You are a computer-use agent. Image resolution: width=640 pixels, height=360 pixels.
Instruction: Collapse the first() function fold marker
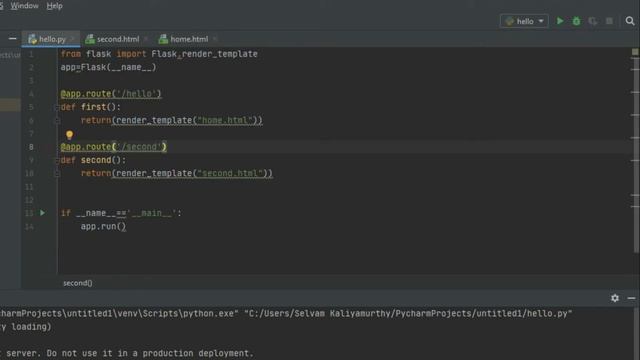click(x=57, y=107)
